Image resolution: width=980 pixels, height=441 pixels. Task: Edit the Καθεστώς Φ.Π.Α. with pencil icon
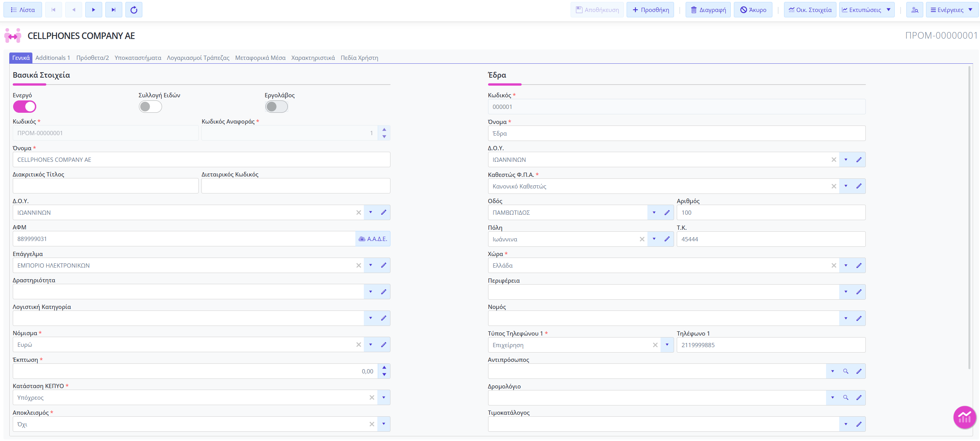coord(859,186)
